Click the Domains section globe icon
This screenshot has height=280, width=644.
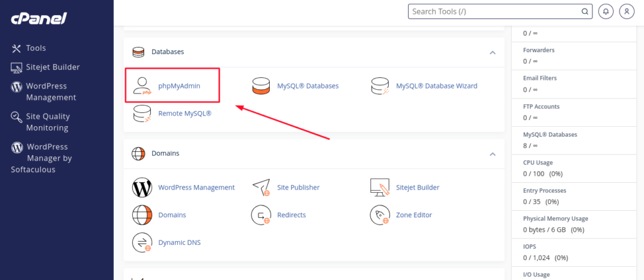[x=138, y=154]
